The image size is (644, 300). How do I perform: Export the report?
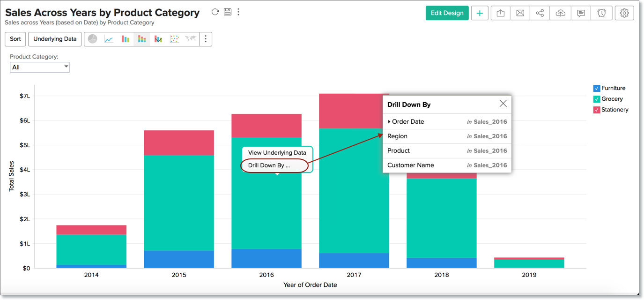[500, 13]
